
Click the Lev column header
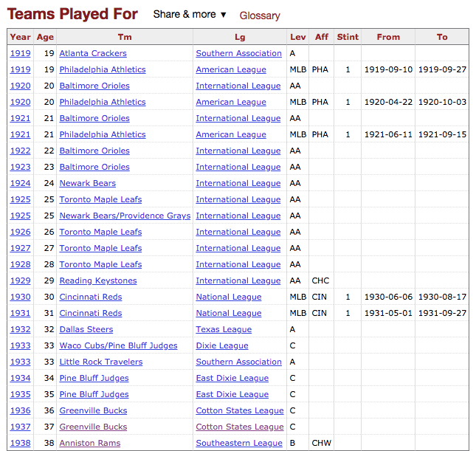[x=298, y=37]
